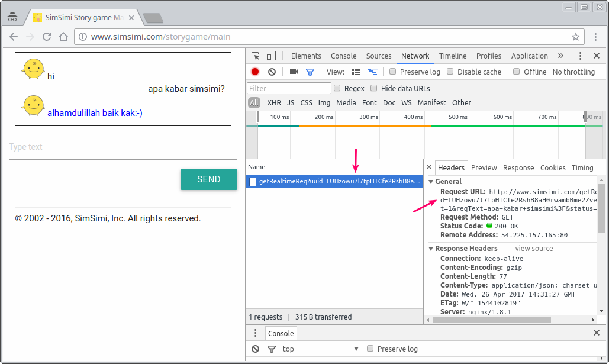Toggle the blue filter funnel icon

click(310, 72)
